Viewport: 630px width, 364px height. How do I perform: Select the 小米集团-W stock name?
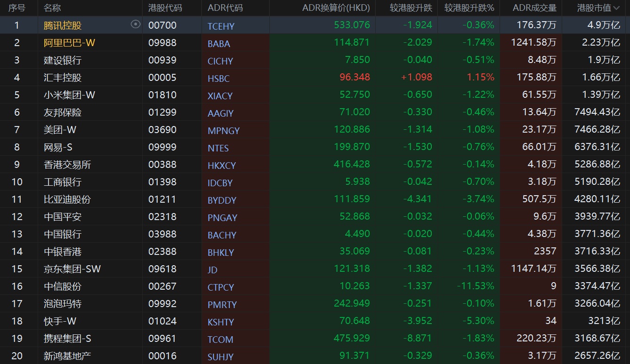pos(69,95)
